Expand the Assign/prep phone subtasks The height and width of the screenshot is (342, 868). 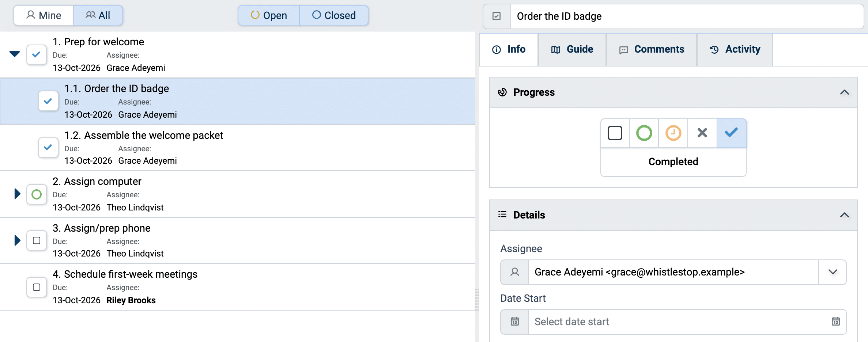click(17, 240)
